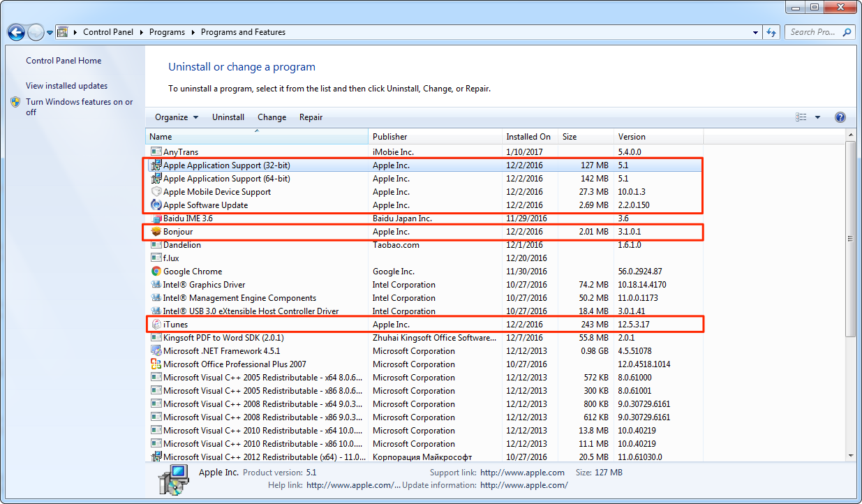Click the AnyTrans program icon
Viewport: 862px width, 504px height.
[x=156, y=151]
